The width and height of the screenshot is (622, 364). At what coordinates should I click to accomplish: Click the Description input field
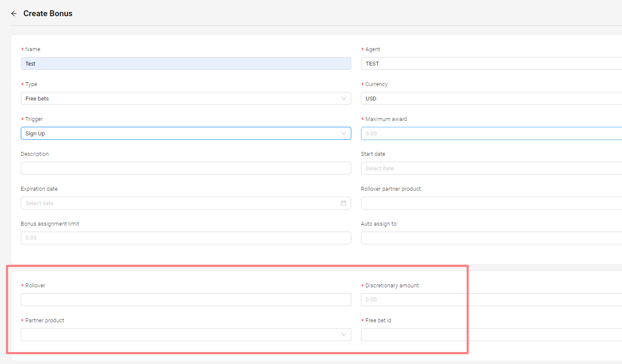pyautogui.click(x=186, y=168)
